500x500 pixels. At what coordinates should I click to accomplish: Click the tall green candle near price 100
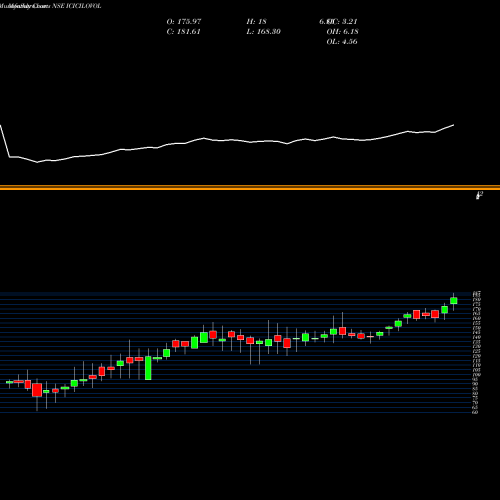[148, 368]
